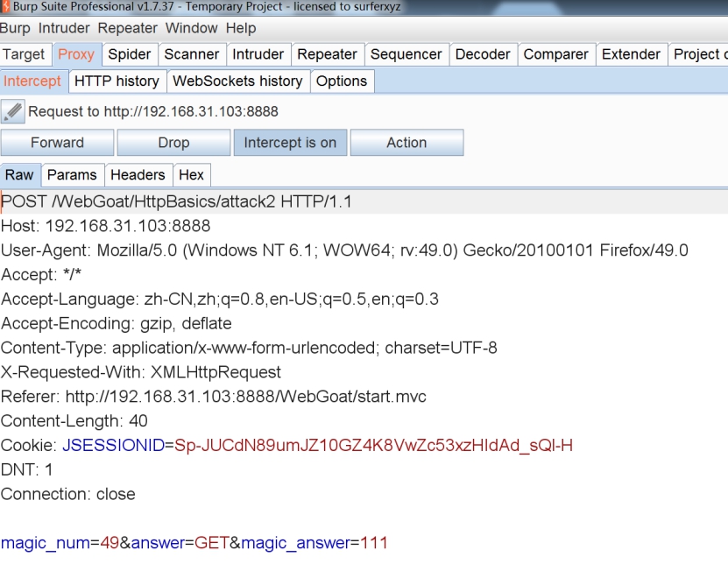Click the Accept-Language header line
This screenshot has height=564, width=728.
pos(220,300)
